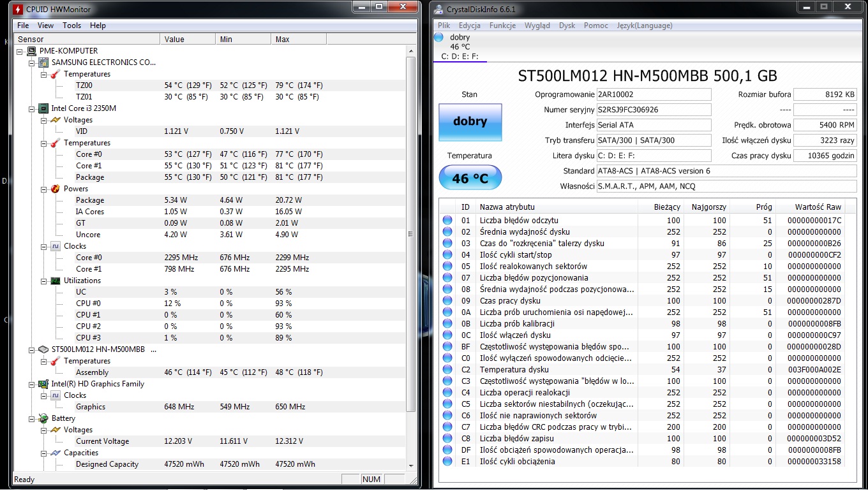Screen dimensions: 868x491
Task: Click the Intel HD Graphics Family icon
Action: click(43, 384)
